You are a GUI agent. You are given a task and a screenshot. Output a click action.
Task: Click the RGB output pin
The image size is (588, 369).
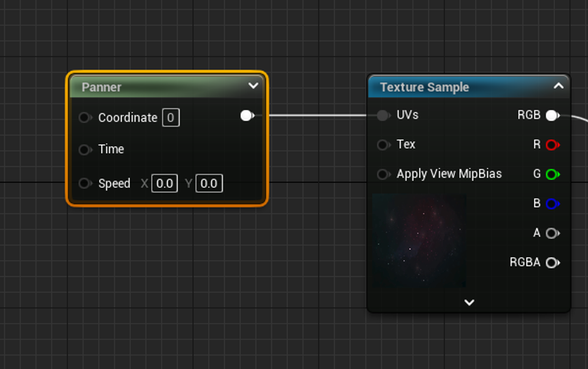pyautogui.click(x=552, y=115)
